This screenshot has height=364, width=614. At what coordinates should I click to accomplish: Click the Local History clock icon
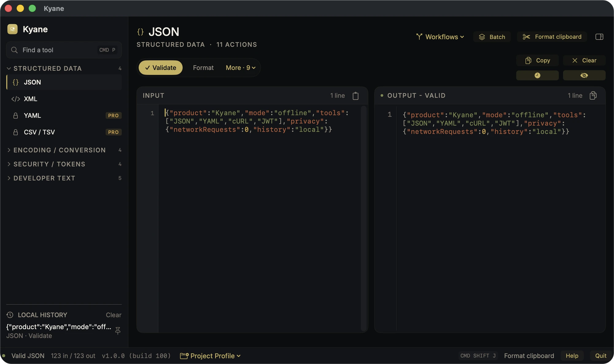coord(10,315)
